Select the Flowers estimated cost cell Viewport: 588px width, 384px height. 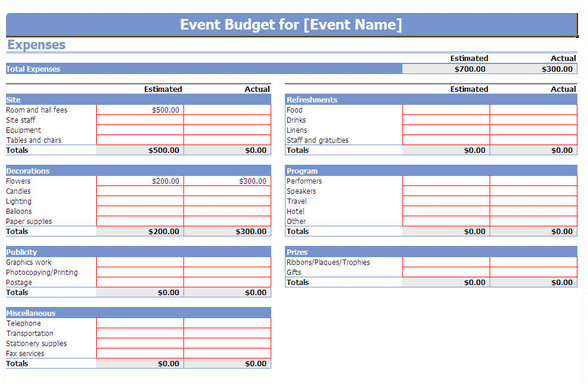pos(140,181)
